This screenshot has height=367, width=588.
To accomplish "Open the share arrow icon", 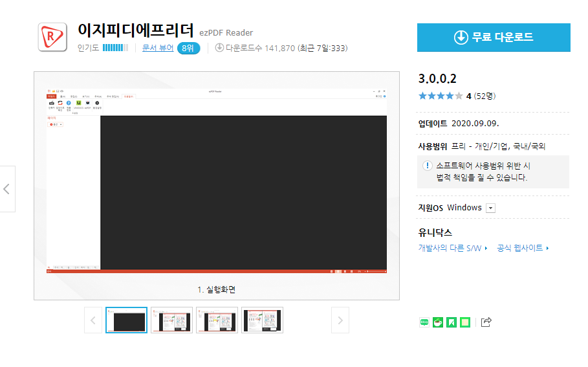I will [486, 322].
